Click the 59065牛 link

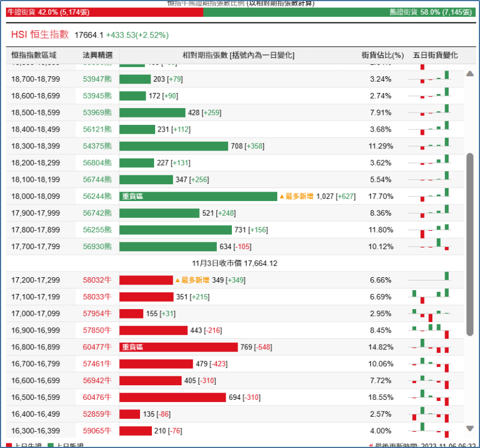tap(97, 431)
